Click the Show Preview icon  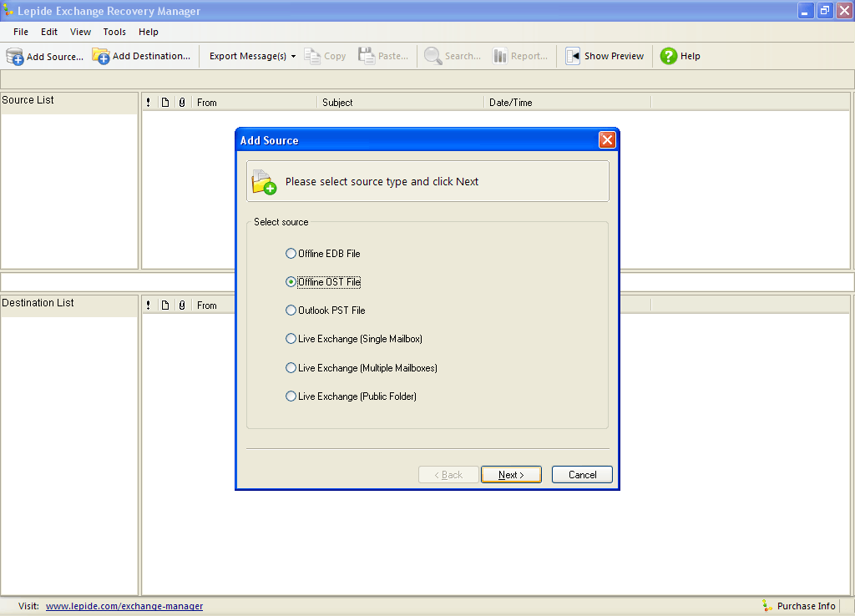pyautogui.click(x=573, y=56)
